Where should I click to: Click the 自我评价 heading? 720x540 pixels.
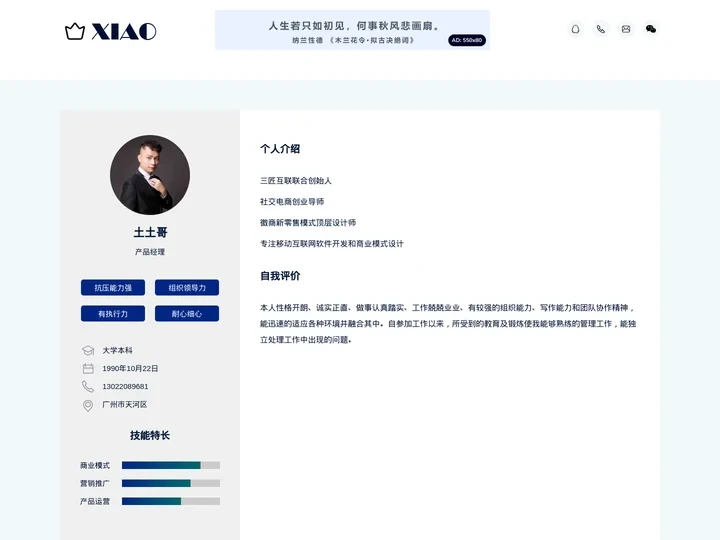coord(280,276)
